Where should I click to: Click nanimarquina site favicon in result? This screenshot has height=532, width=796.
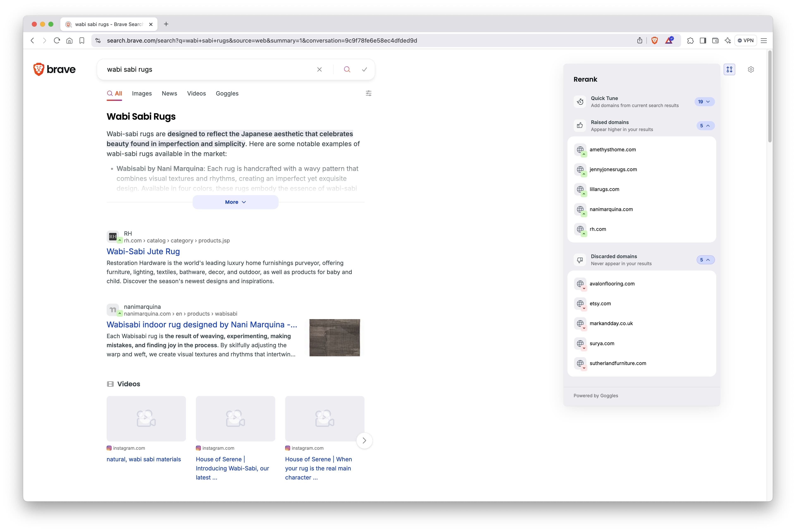click(113, 310)
